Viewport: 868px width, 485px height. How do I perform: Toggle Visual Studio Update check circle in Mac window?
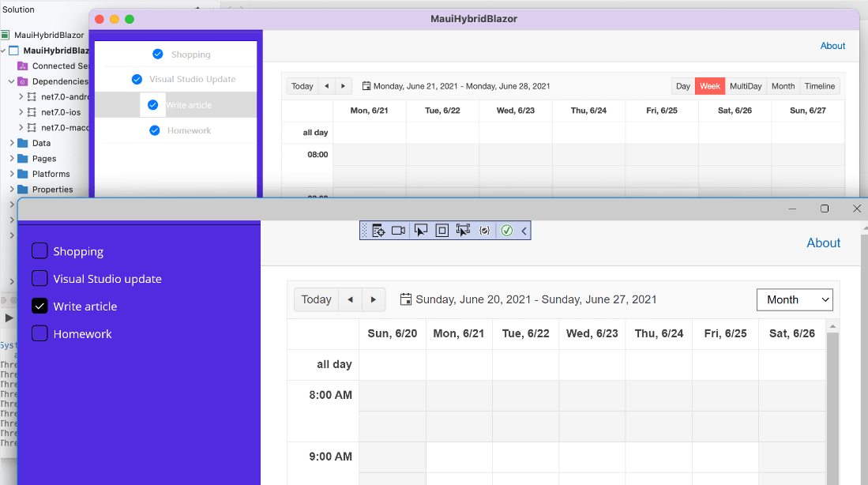137,79
